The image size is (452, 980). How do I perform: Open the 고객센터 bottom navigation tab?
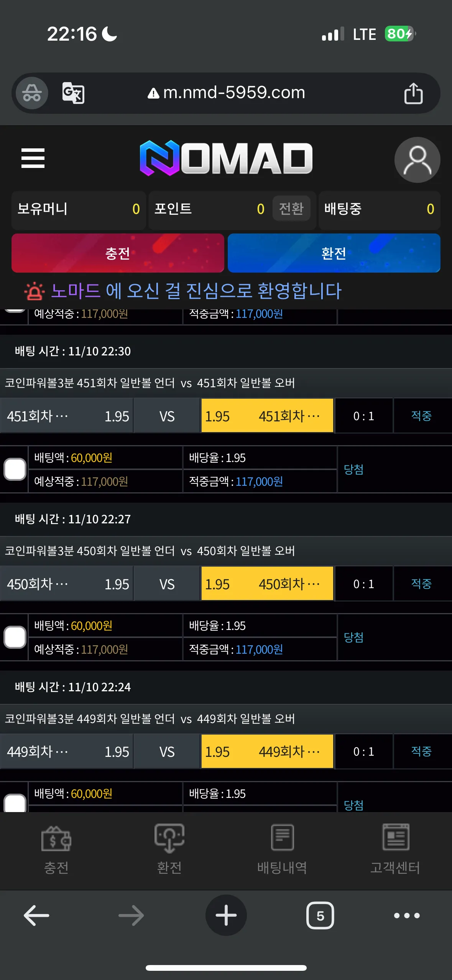pyautogui.click(x=395, y=850)
